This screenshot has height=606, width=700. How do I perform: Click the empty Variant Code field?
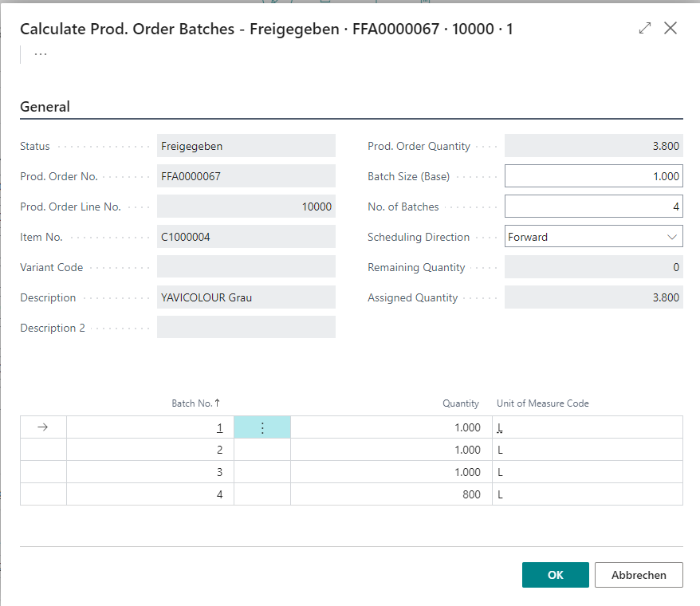coord(246,267)
